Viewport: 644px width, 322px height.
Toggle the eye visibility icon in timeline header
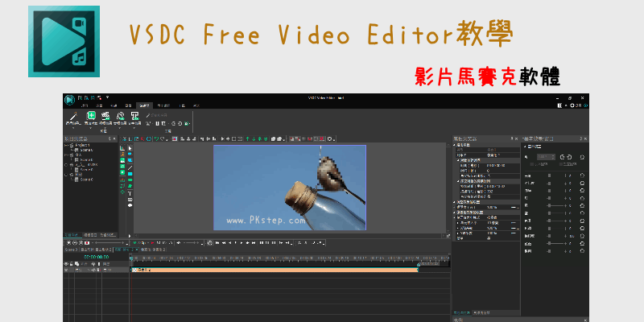(x=66, y=264)
